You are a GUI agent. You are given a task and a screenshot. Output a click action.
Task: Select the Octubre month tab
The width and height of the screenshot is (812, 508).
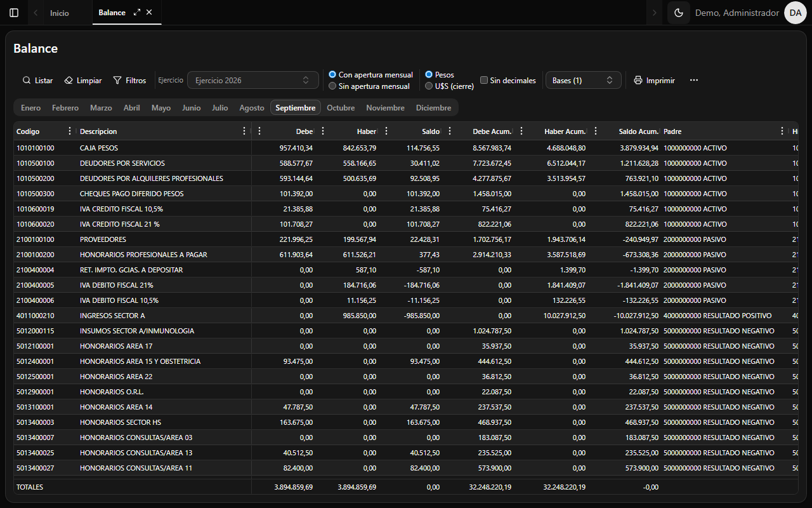pyautogui.click(x=341, y=108)
